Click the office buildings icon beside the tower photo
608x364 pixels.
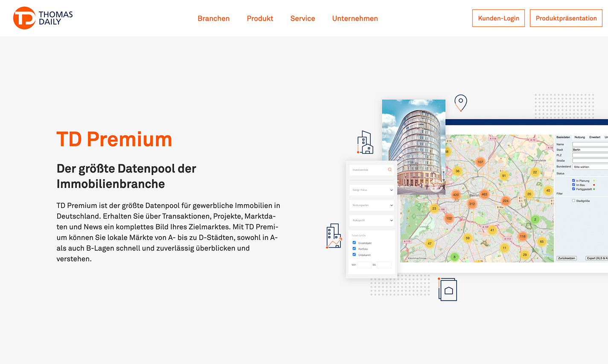(x=365, y=142)
